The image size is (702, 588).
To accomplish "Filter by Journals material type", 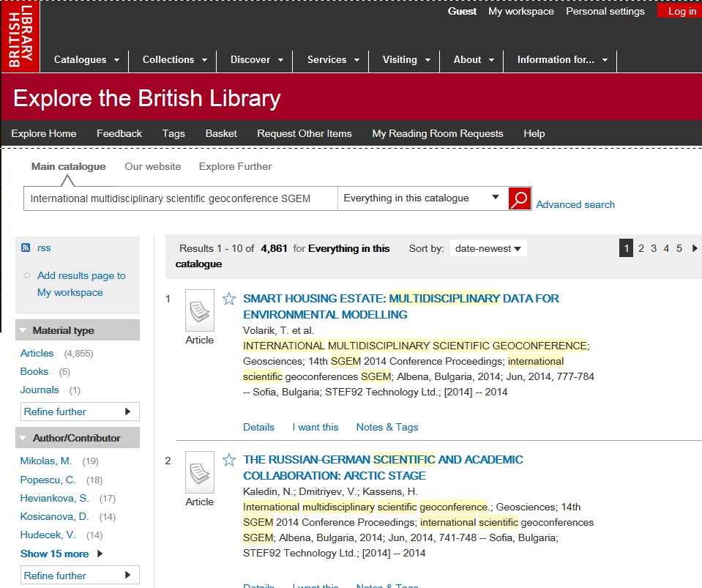I will pos(40,390).
